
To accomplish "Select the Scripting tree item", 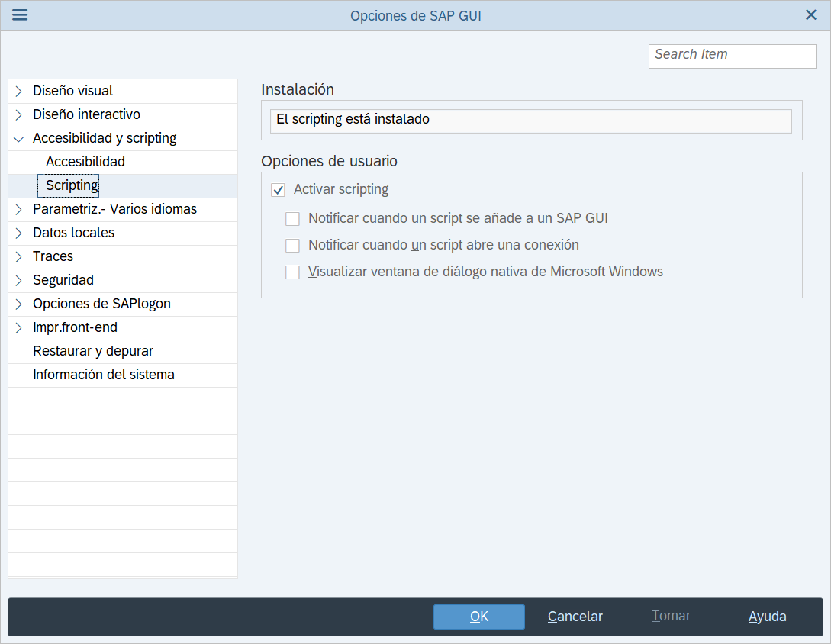I will coord(69,185).
